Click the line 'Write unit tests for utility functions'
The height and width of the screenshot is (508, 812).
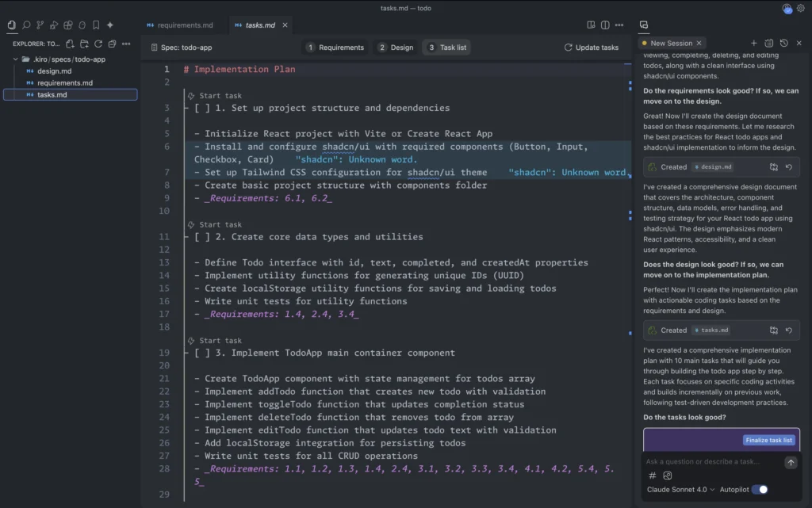[x=301, y=301]
